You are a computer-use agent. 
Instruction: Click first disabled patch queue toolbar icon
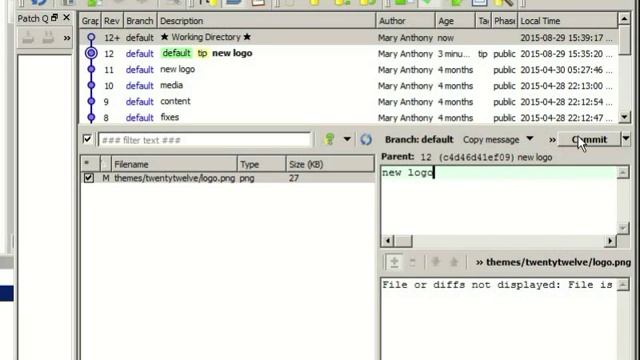[28, 38]
